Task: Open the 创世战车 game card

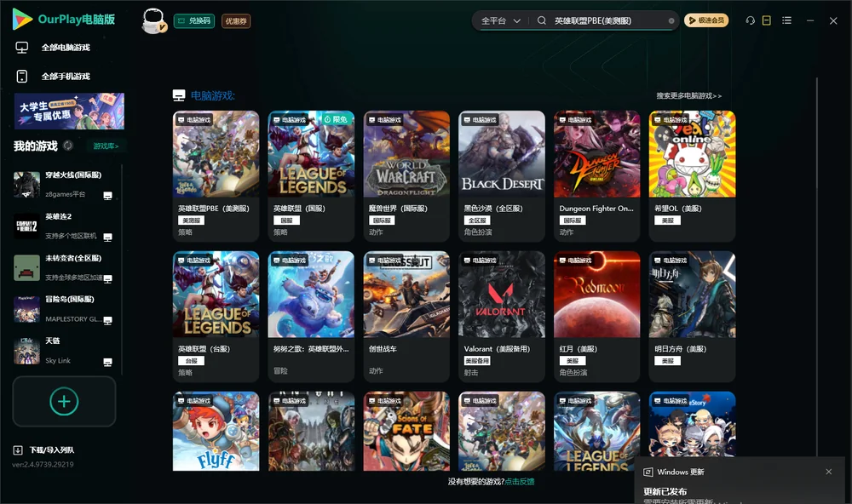Action: pyautogui.click(x=406, y=317)
